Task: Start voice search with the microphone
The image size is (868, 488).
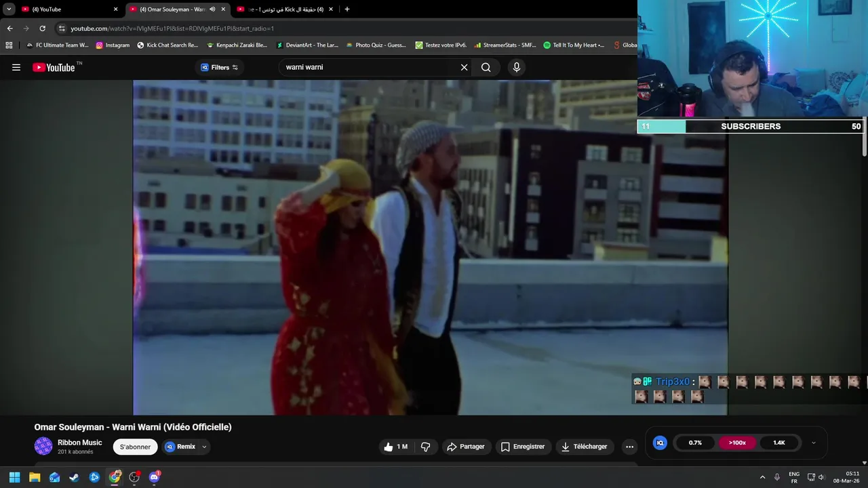Action: click(x=517, y=67)
